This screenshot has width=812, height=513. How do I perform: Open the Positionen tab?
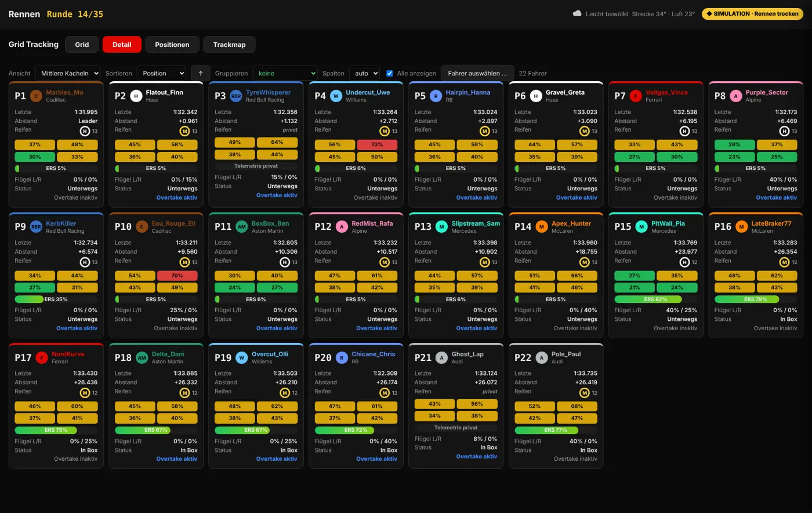point(172,45)
